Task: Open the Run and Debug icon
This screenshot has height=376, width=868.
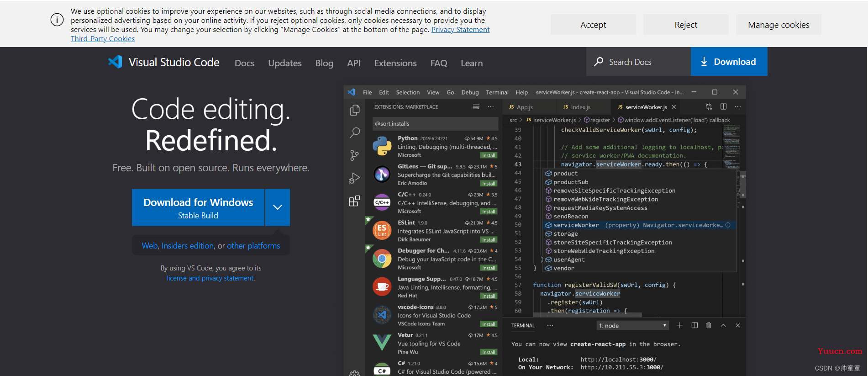Action: coord(354,178)
